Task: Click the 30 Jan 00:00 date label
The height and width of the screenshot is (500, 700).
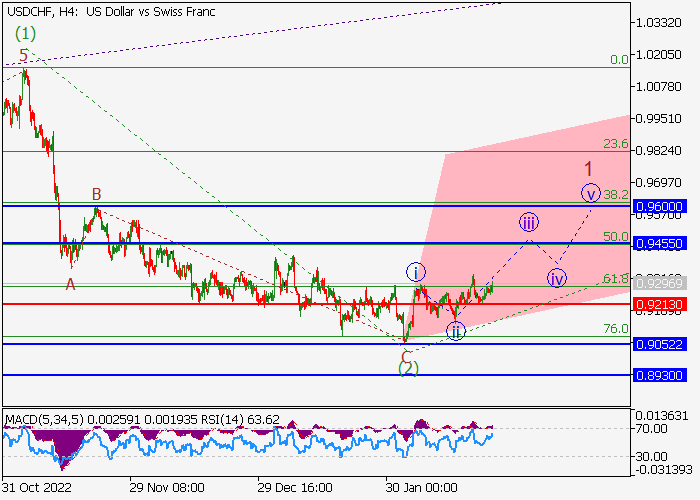Action: point(421,487)
